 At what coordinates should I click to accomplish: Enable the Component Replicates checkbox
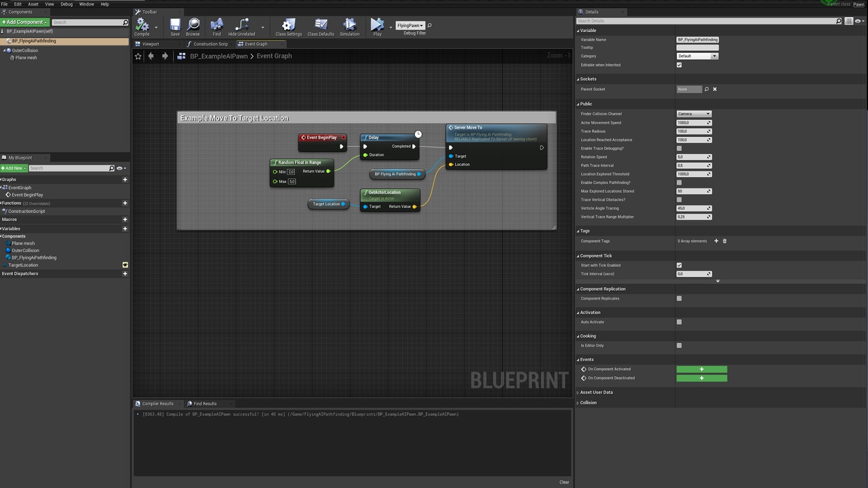tap(679, 298)
